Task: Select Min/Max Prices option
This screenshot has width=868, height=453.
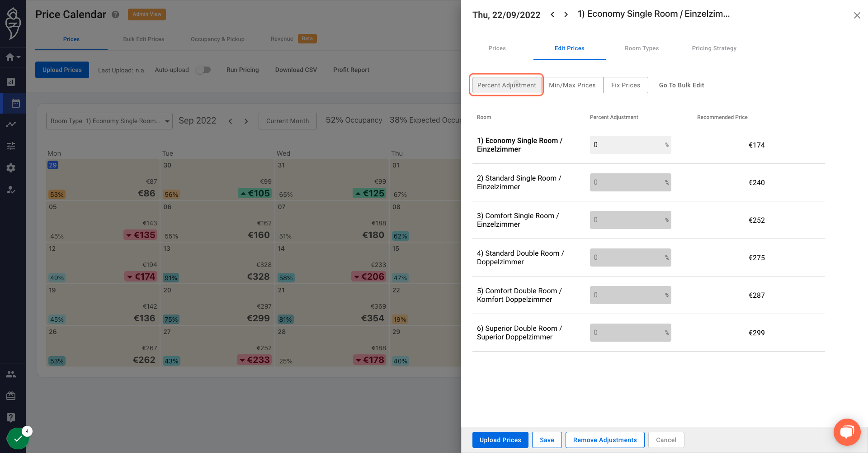Action: [x=572, y=85]
